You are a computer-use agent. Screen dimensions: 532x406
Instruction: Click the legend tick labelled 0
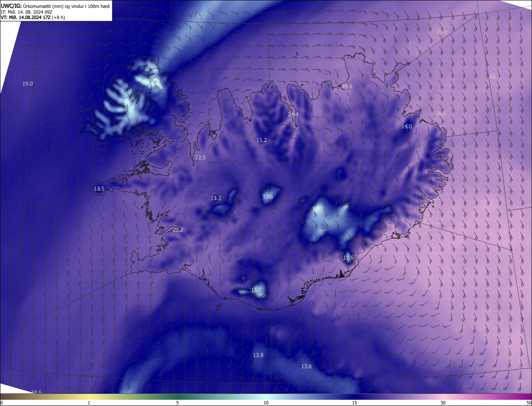(2, 403)
